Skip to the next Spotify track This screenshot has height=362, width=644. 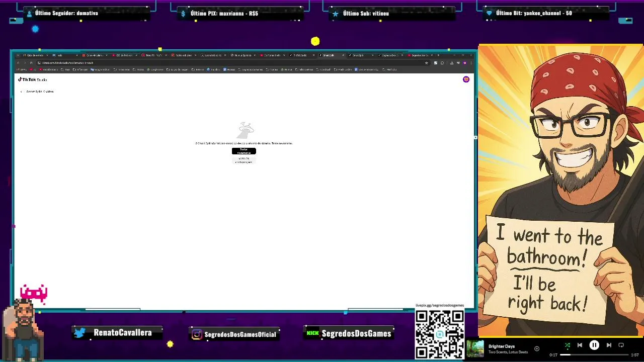click(609, 345)
